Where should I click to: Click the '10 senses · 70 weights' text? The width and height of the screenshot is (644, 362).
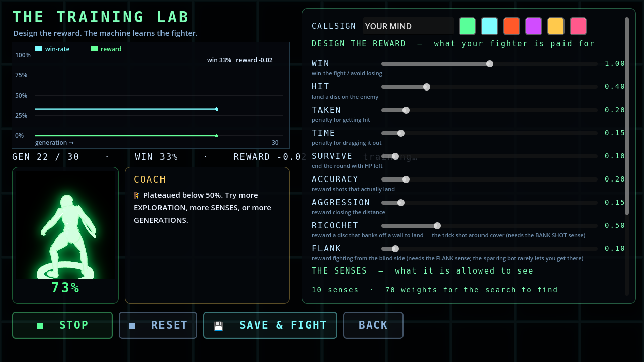pos(435,290)
